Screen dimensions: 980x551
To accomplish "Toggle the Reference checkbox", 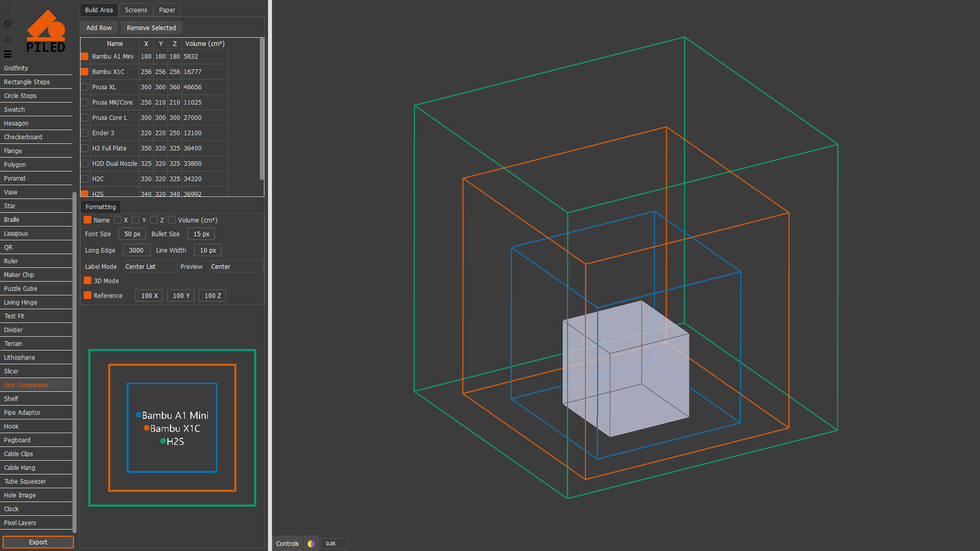I will pos(87,295).
